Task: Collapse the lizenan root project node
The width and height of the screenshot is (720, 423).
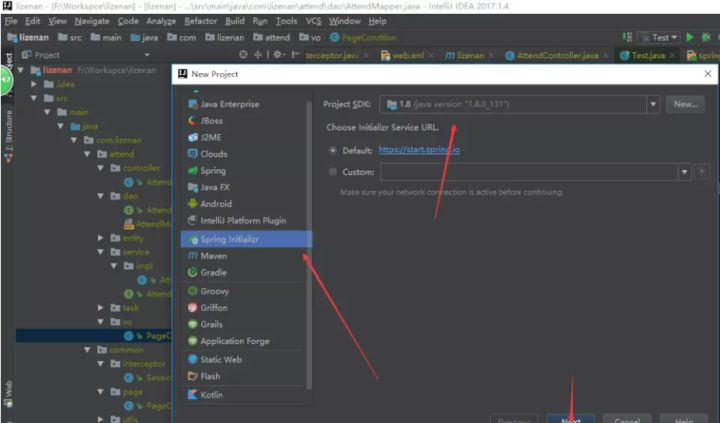Action: (21, 70)
